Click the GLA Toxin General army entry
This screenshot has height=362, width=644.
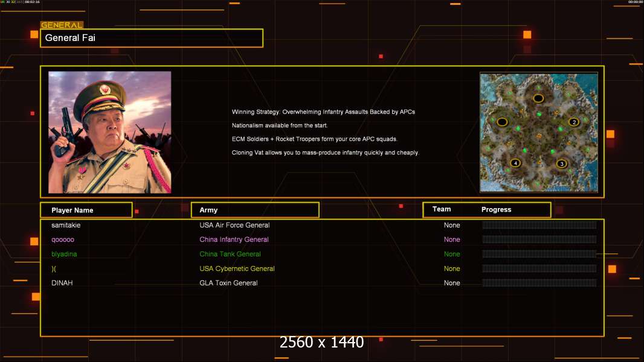pos(228,283)
